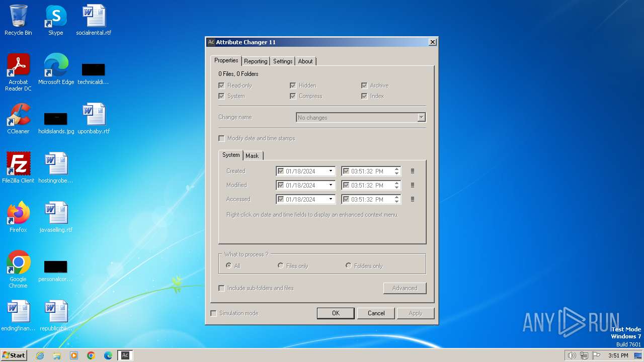Image resolution: width=644 pixels, height=362 pixels.
Task: Launch Skype from the desktop
Action: (x=56, y=20)
